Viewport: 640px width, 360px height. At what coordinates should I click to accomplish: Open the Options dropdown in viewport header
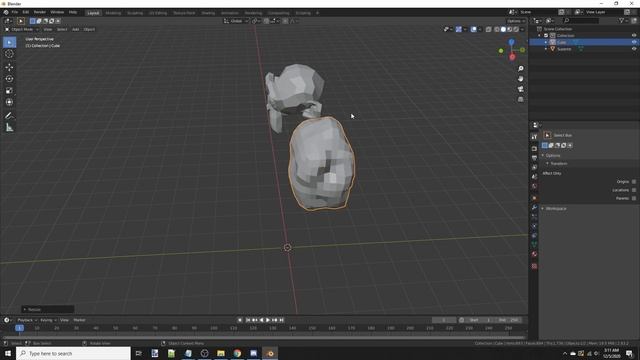click(516, 21)
